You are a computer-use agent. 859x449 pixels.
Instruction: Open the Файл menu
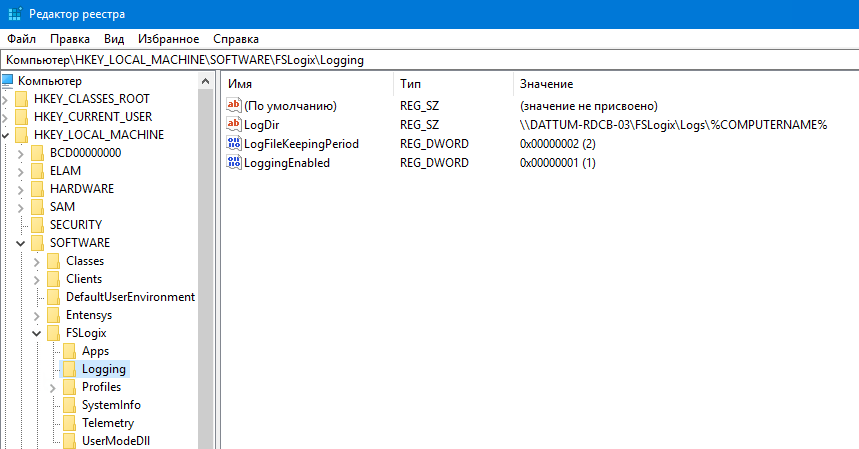pyautogui.click(x=21, y=39)
